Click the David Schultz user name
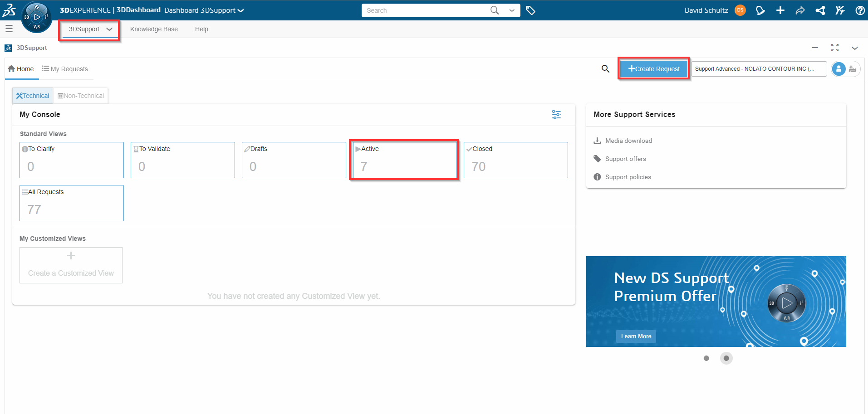868x414 pixels. 706,10
